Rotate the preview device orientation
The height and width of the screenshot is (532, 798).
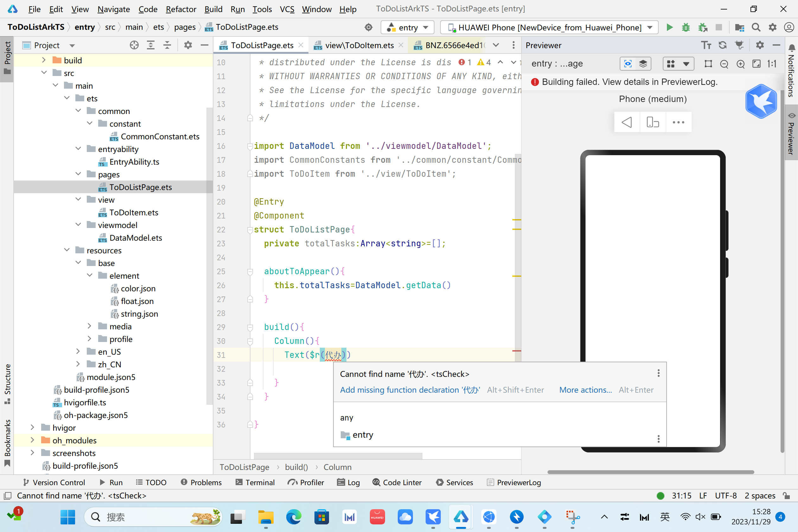click(x=653, y=122)
